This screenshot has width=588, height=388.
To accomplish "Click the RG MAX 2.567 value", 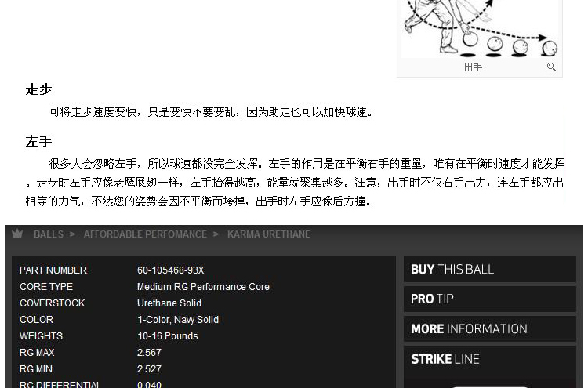I will click(149, 353).
